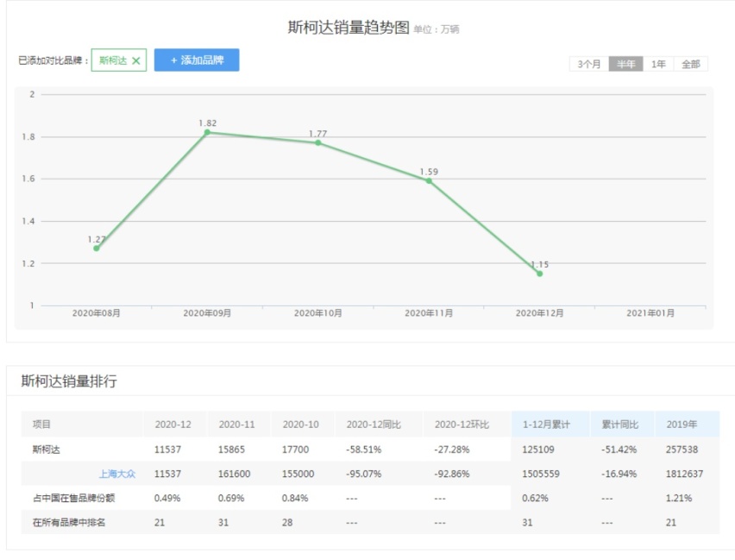This screenshot has width=735, height=560.
Task: Click the 2020年11月 axis label
Action: pos(429,313)
